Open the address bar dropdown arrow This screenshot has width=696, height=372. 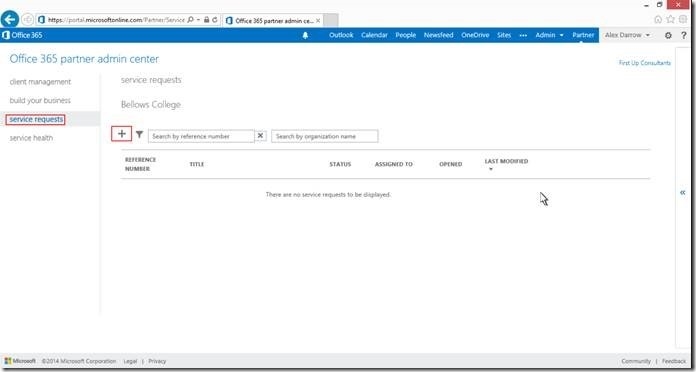pyautogui.click(x=198, y=20)
